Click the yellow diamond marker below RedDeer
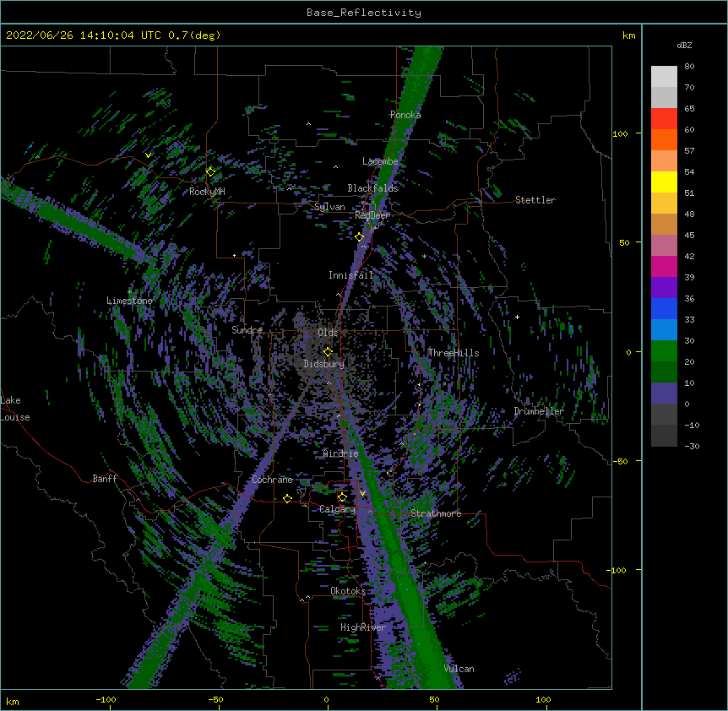The height and width of the screenshot is (711, 728). 359,237
